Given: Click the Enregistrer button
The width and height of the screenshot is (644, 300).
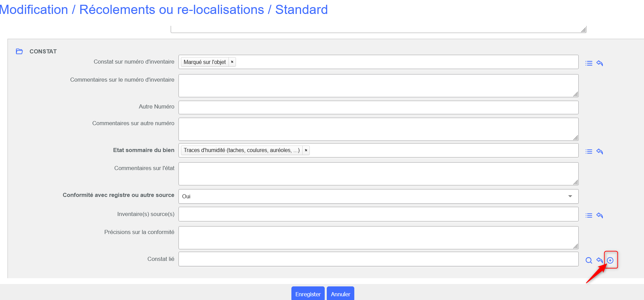Looking at the screenshot, I should click(308, 294).
